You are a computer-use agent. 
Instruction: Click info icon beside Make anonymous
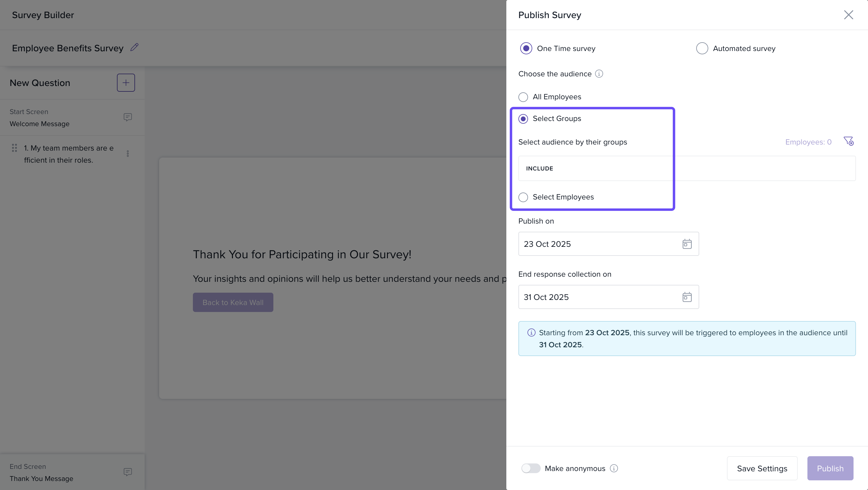point(614,468)
